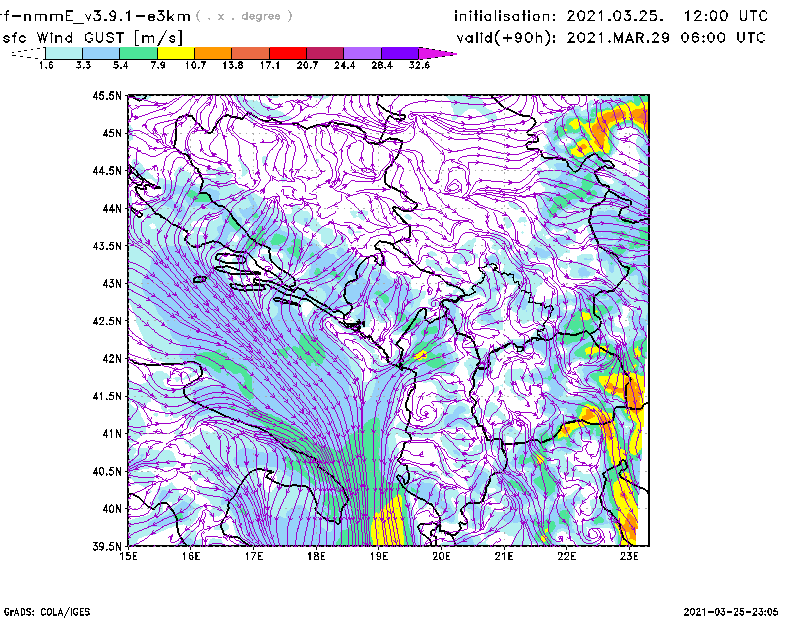Click the 41N latitude label
The width and height of the screenshot is (800, 618).
pyautogui.click(x=112, y=434)
